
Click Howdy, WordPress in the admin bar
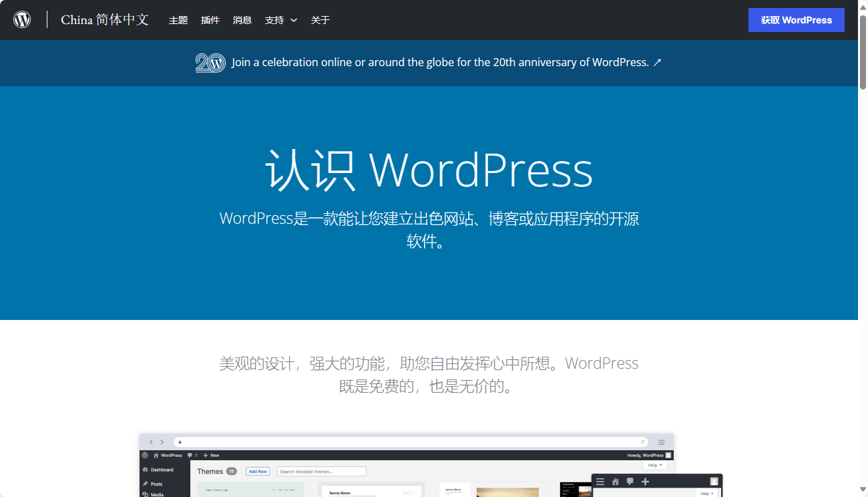pyautogui.click(x=649, y=455)
